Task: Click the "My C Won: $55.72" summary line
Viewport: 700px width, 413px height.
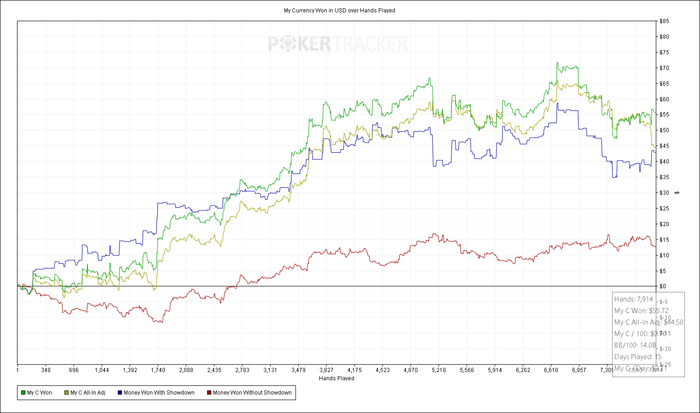Action: pyautogui.click(x=641, y=311)
